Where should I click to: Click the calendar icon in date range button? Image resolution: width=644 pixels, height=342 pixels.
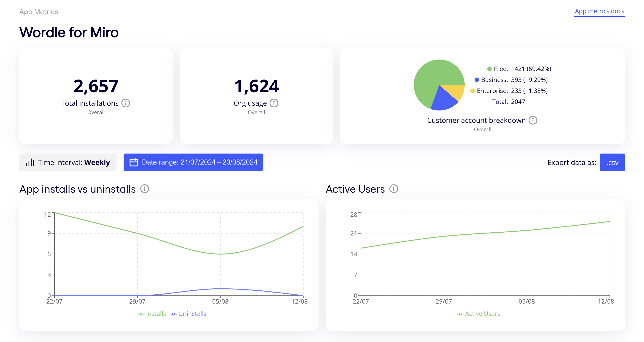[133, 162]
